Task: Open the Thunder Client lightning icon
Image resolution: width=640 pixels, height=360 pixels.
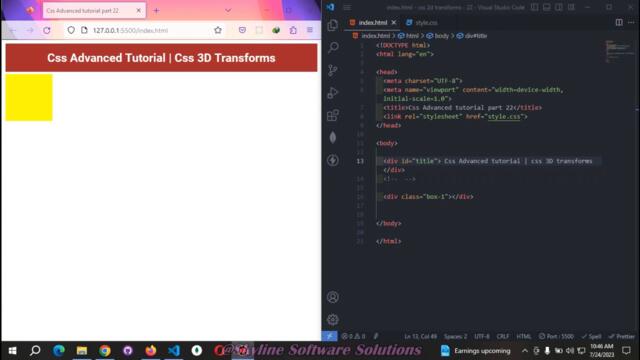Action: tap(333, 160)
